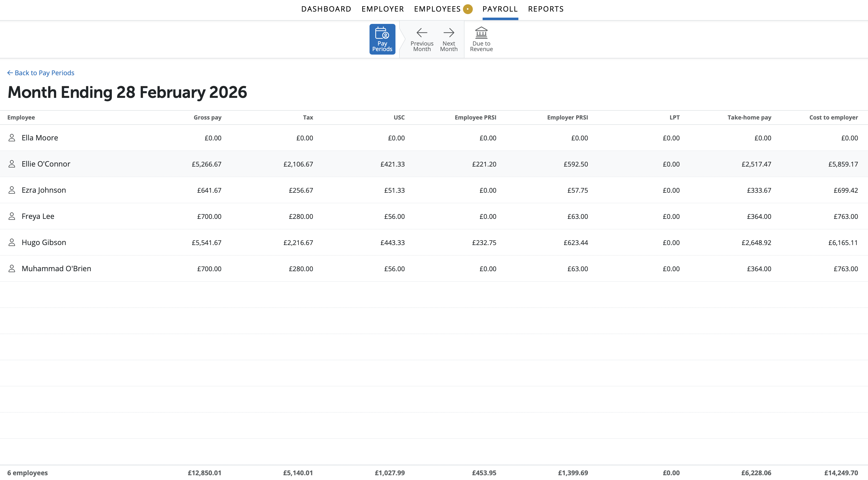Advance to Next Month arrow
The height and width of the screenshot is (480, 868).
[449, 33]
